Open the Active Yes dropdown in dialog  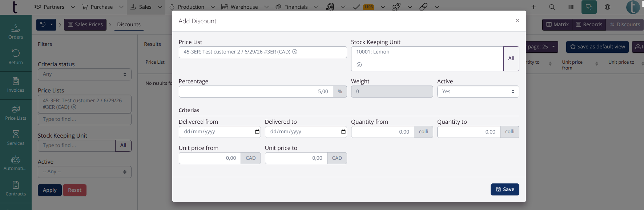click(x=478, y=92)
